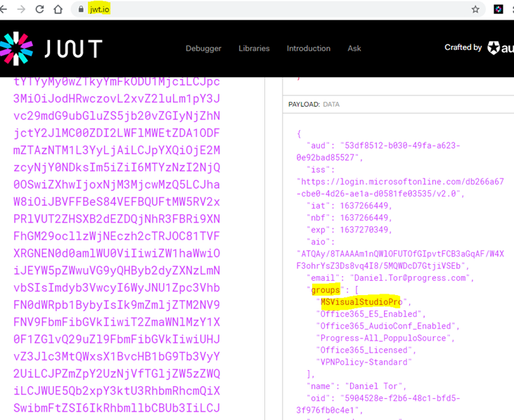Click the padlock site info icon
Viewport: 514px width, 420px height.
tap(81, 9)
